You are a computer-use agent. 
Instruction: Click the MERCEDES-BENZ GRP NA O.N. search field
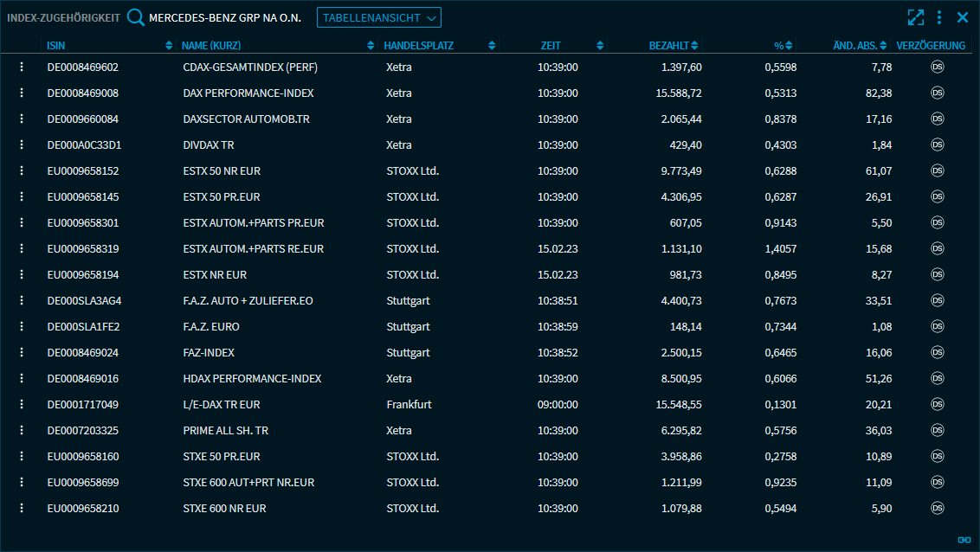point(225,17)
